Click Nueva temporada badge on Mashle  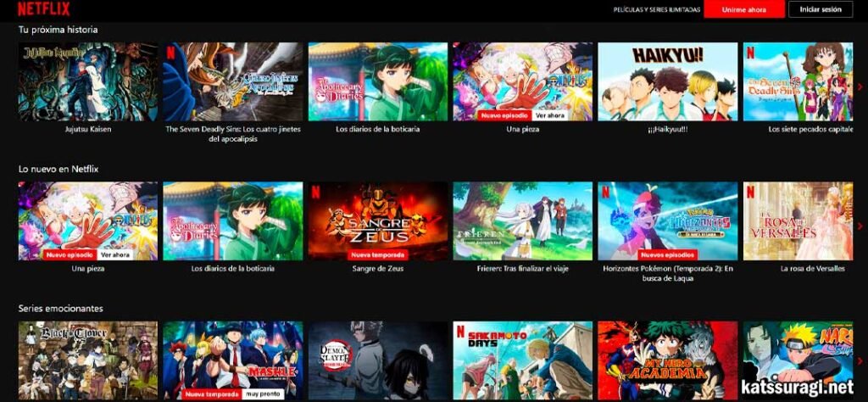210,394
